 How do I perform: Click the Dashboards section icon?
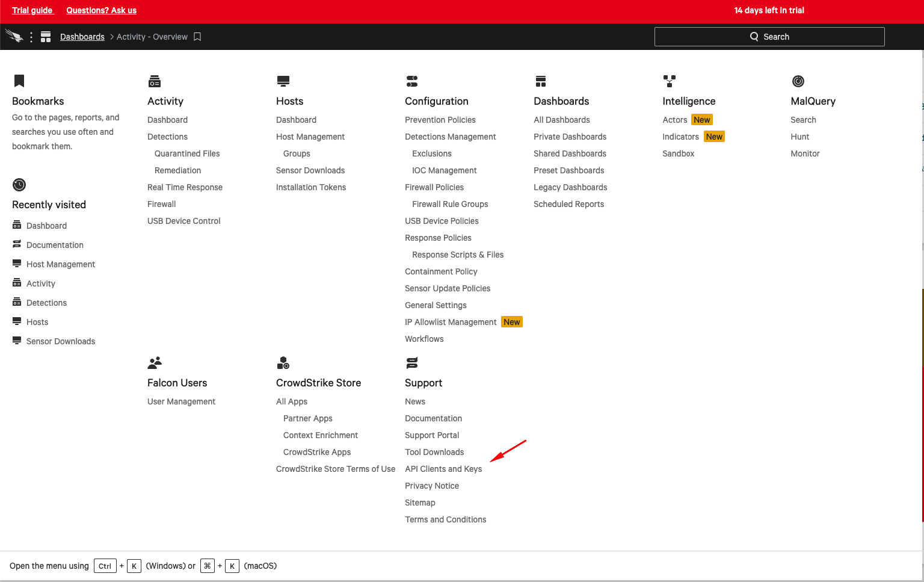541,81
